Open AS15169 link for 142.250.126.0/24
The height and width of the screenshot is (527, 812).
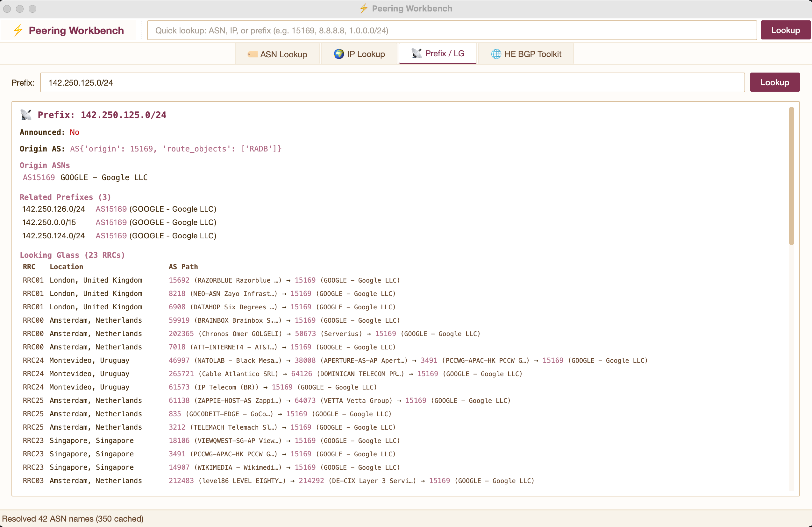pyautogui.click(x=111, y=209)
